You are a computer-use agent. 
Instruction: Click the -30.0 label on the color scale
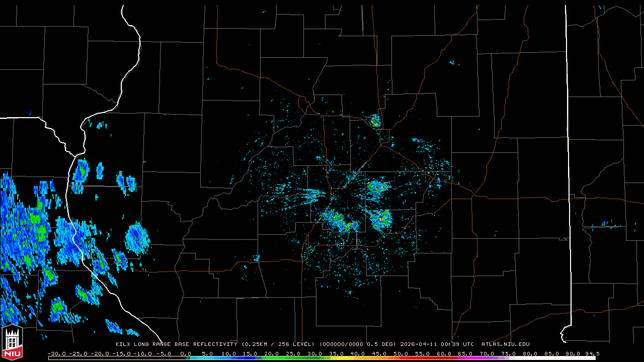57,353
